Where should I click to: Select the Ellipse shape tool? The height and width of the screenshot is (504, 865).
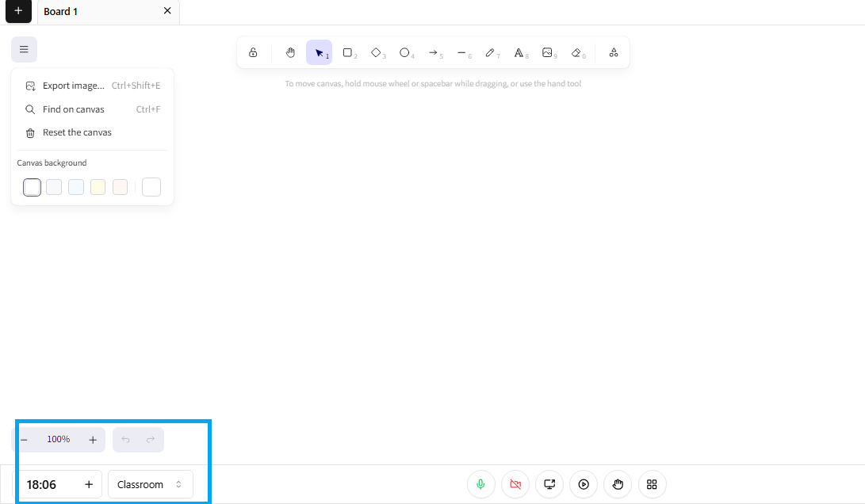coord(404,53)
